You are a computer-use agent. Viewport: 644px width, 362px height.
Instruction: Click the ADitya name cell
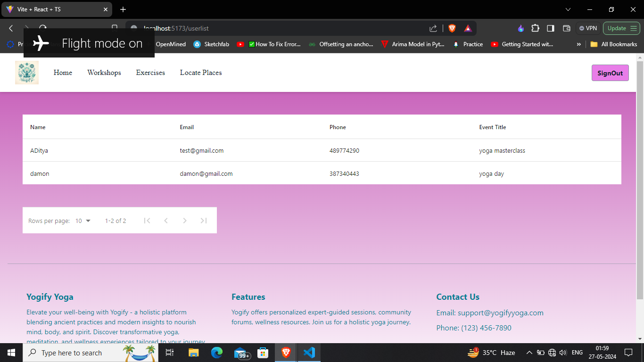[x=39, y=151]
